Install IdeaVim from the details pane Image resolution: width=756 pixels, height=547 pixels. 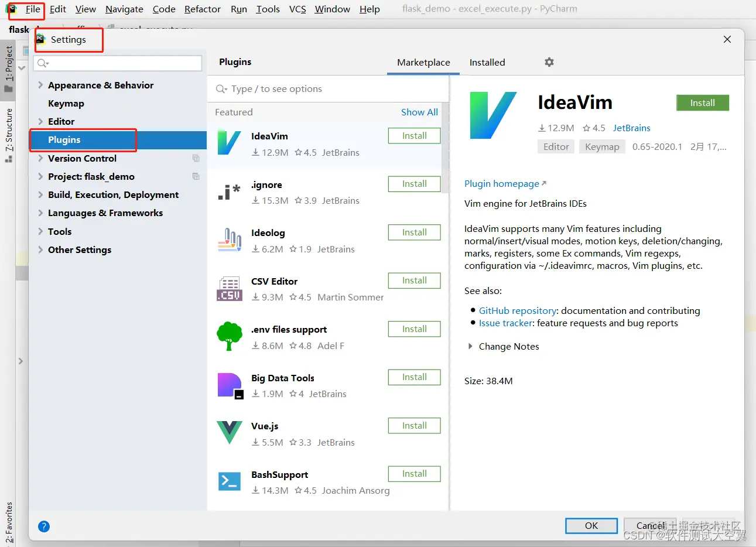click(x=703, y=102)
